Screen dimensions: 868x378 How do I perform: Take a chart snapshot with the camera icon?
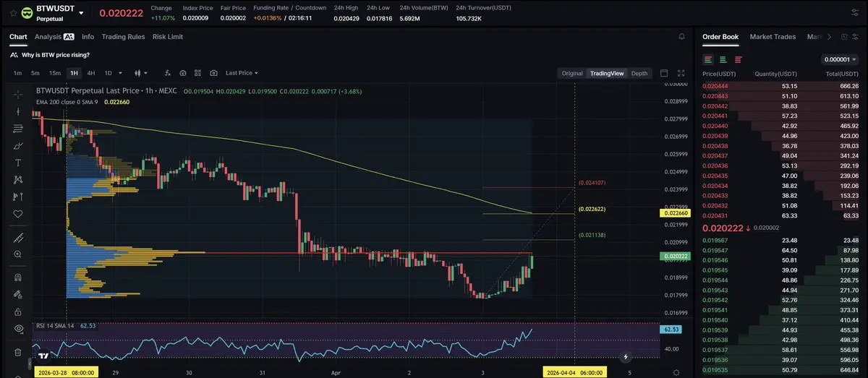point(213,73)
